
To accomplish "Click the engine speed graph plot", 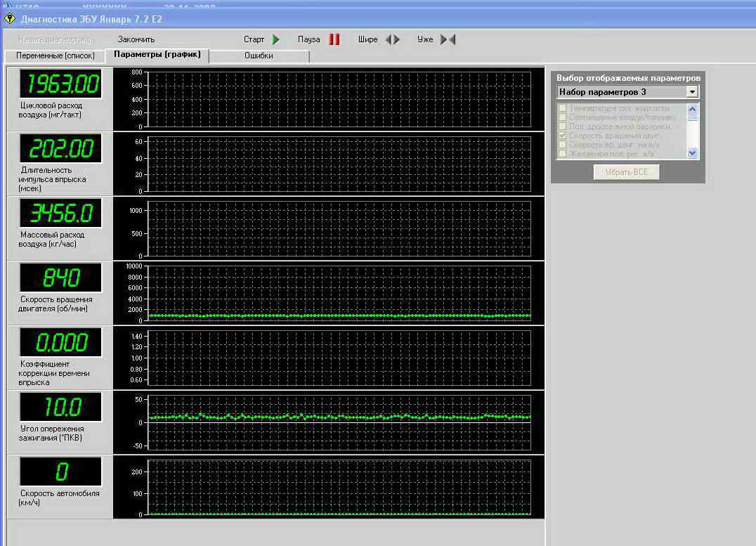I will (x=339, y=293).
